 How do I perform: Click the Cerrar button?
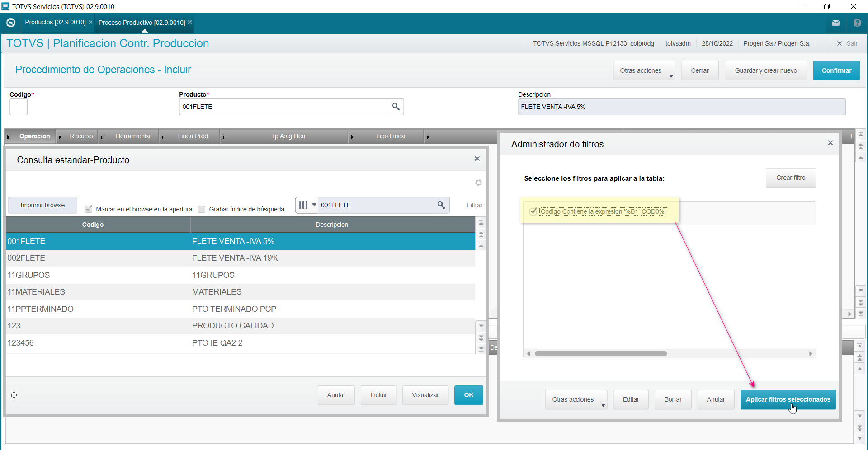(x=700, y=70)
